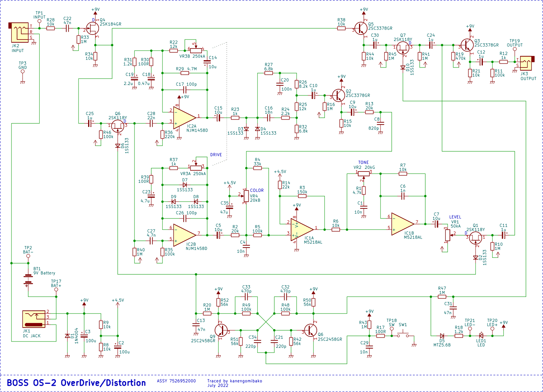
Task: Select the C32 470p capacitor
Action: (285, 297)
